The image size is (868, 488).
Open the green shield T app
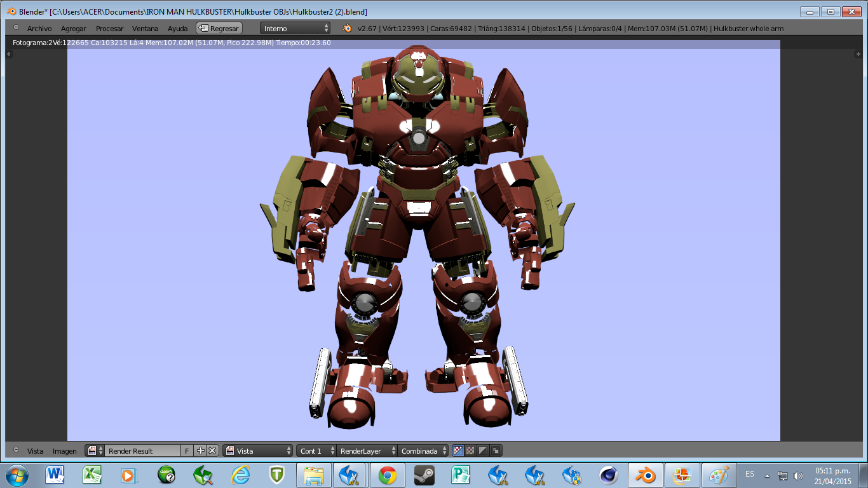click(x=276, y=475)
